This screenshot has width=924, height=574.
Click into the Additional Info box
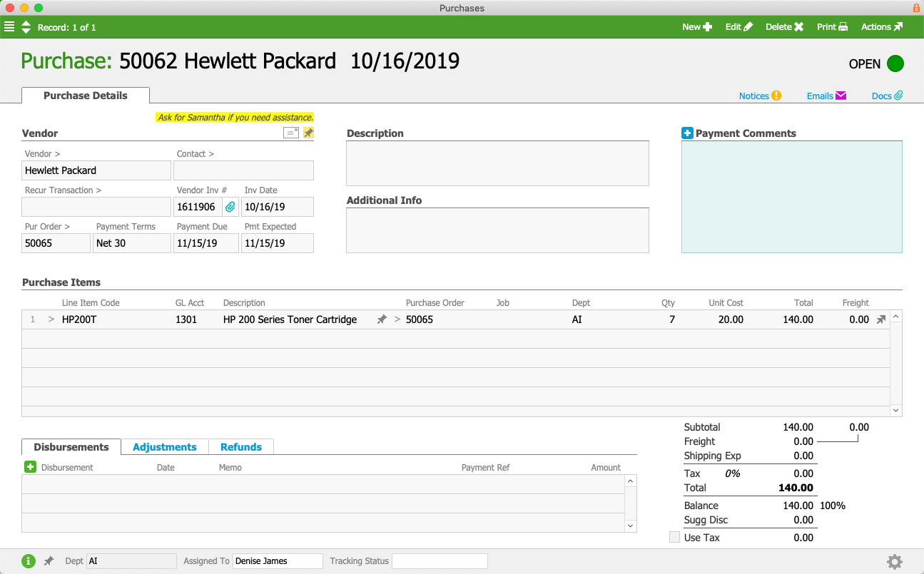497,230
